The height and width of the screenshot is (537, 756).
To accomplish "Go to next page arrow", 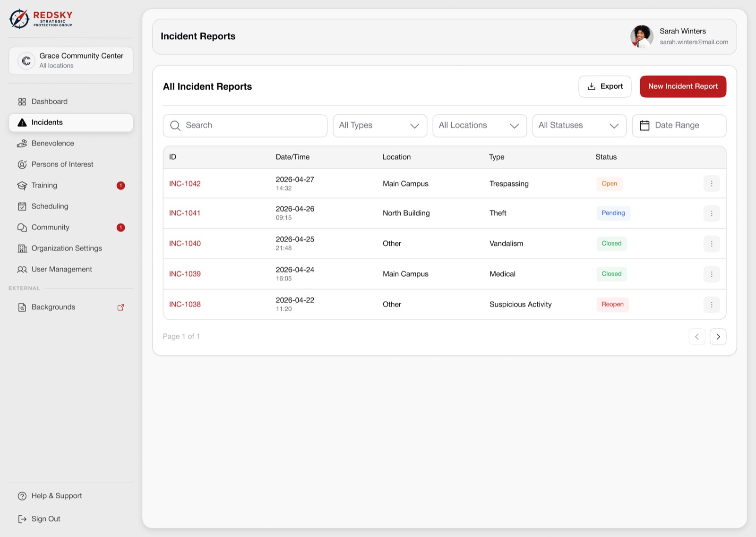I will 718,337.
